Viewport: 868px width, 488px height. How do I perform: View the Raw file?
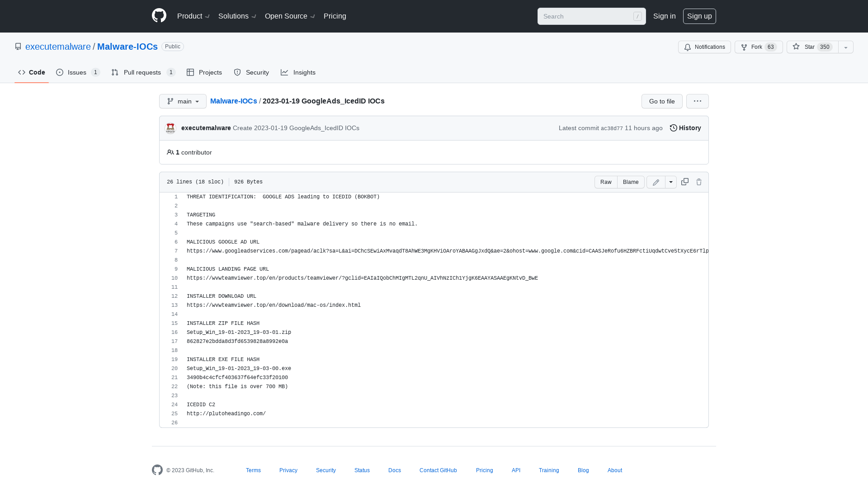(606, 182)
